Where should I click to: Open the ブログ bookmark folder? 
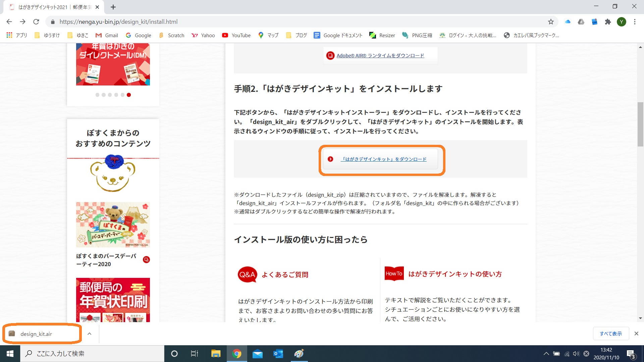coord(297,35)
